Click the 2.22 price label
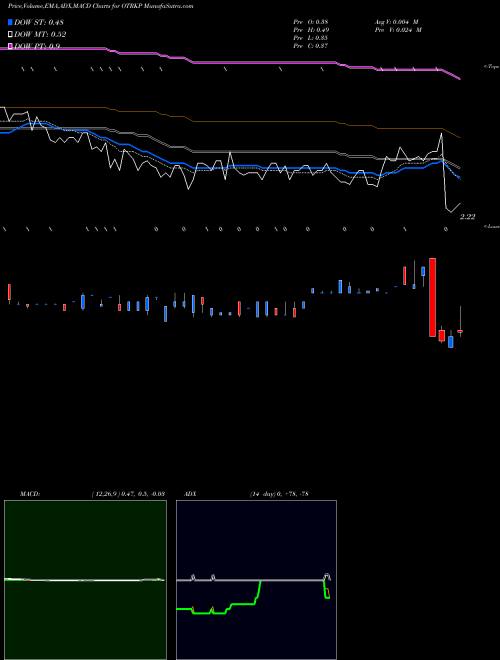Screen dimensions: 500x660 (x=467, y=217)
